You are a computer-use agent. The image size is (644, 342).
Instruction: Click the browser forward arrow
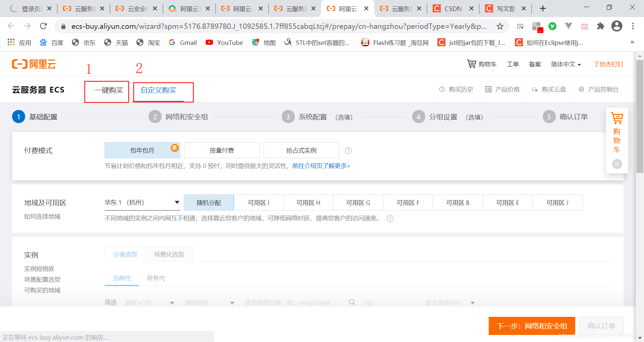[x=27, y=26]
